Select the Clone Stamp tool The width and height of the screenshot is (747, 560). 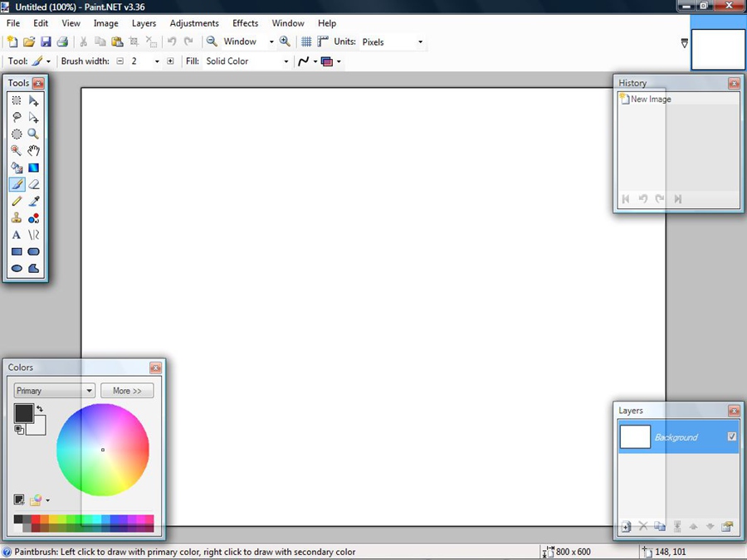tap(17, 218)
